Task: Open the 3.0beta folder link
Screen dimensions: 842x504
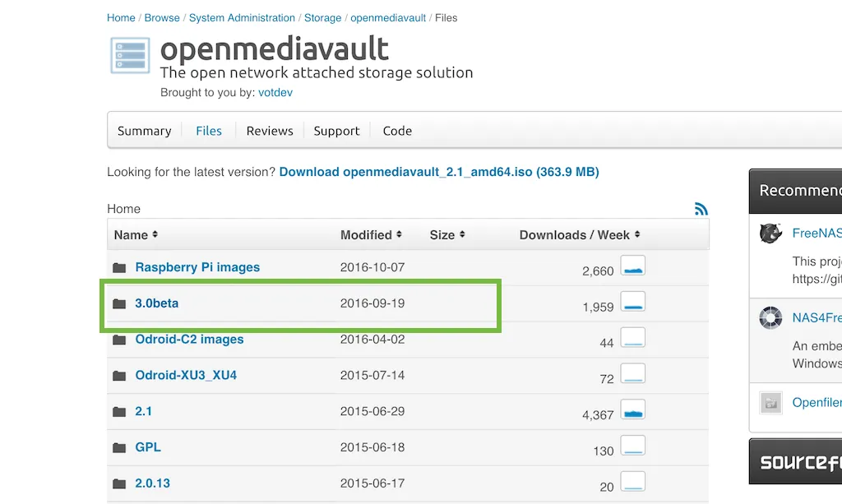Action: coord(157,303)
